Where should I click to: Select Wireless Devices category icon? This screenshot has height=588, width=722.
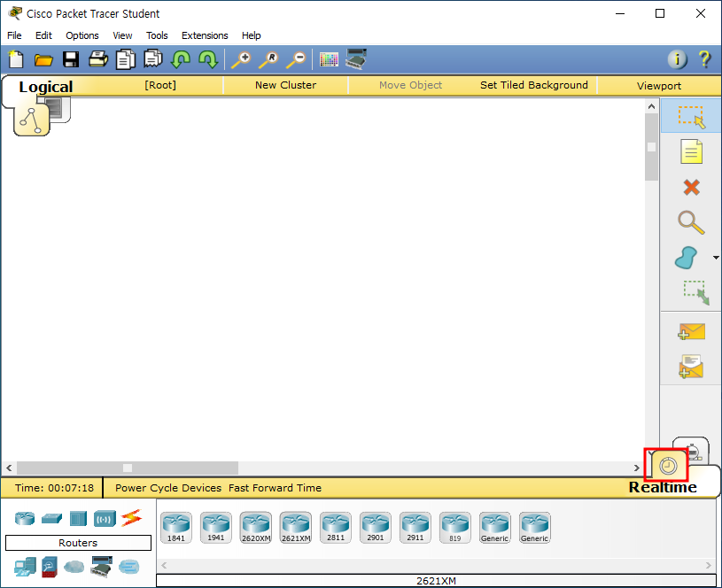pyautogui.click(x=105, y=519)
